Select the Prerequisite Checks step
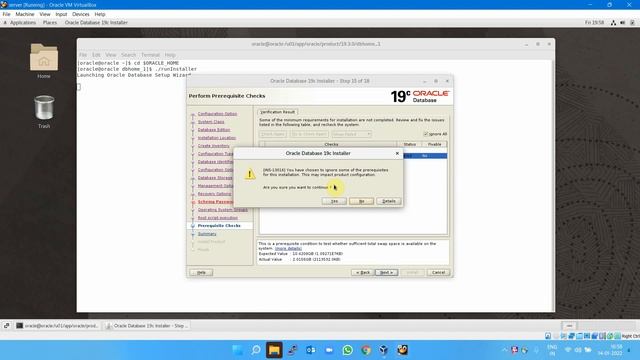This screenshot has height=360, width=640. [x=219, y=226]
